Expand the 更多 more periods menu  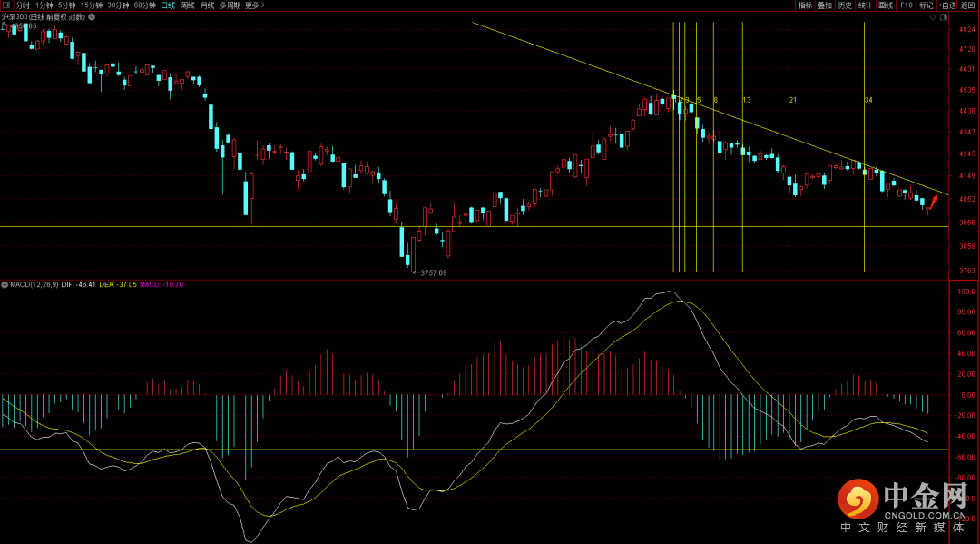tap(254, 5)
